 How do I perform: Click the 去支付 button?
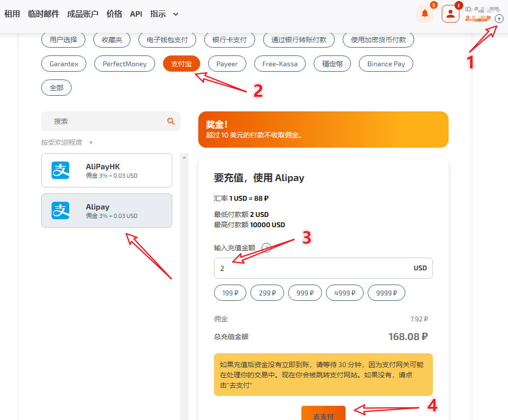(x=323, y=413)
